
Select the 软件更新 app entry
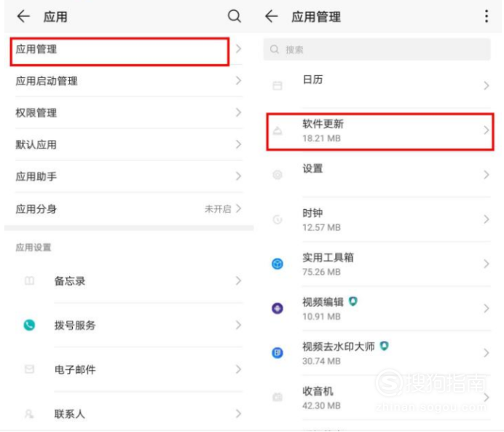tap(380, 131)
